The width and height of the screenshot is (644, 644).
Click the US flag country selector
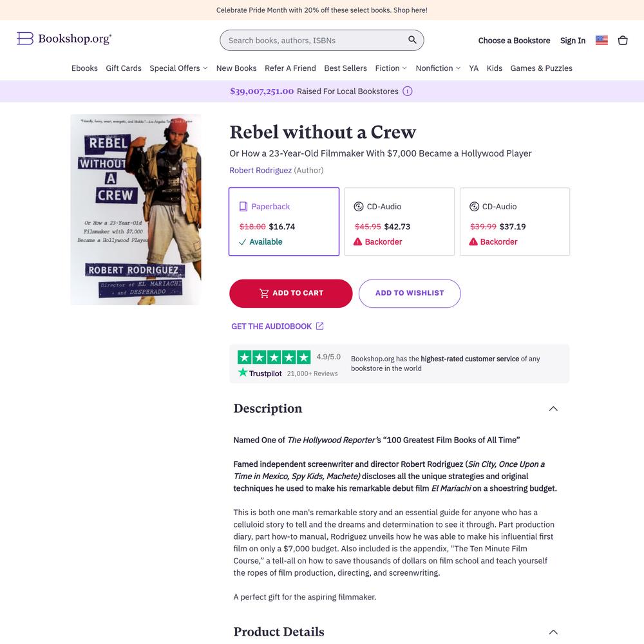pos(601,40)
